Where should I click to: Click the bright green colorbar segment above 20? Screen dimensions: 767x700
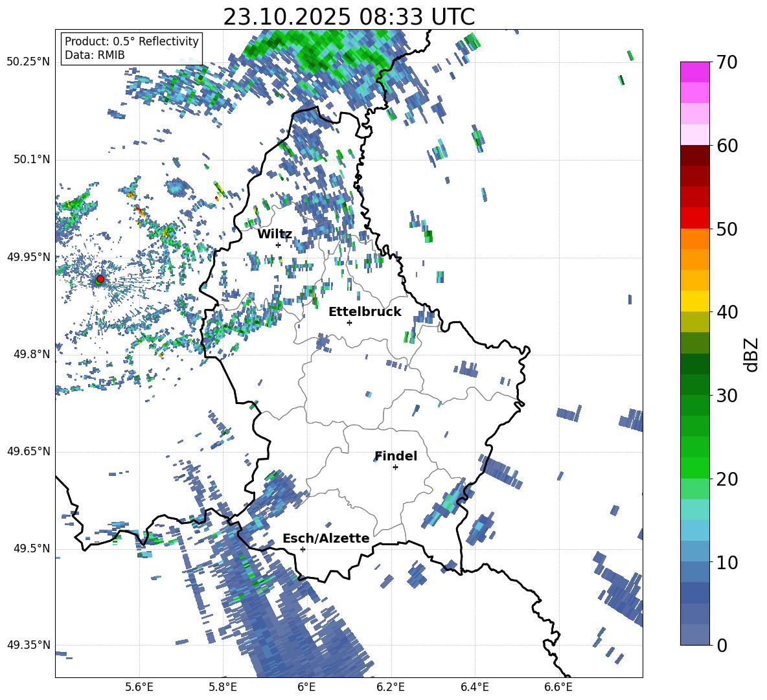(695, 468)
